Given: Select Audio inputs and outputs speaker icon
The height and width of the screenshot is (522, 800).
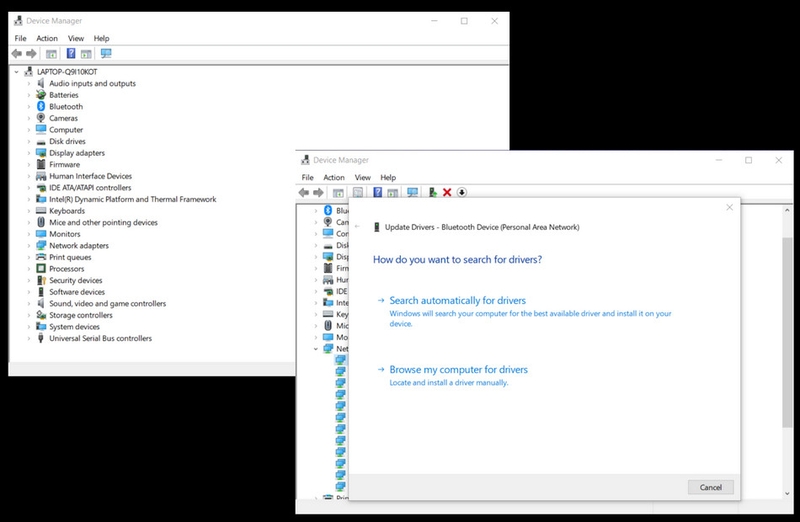Looking at the screenshot, I should pyautogui.click(x=41, y=83).
